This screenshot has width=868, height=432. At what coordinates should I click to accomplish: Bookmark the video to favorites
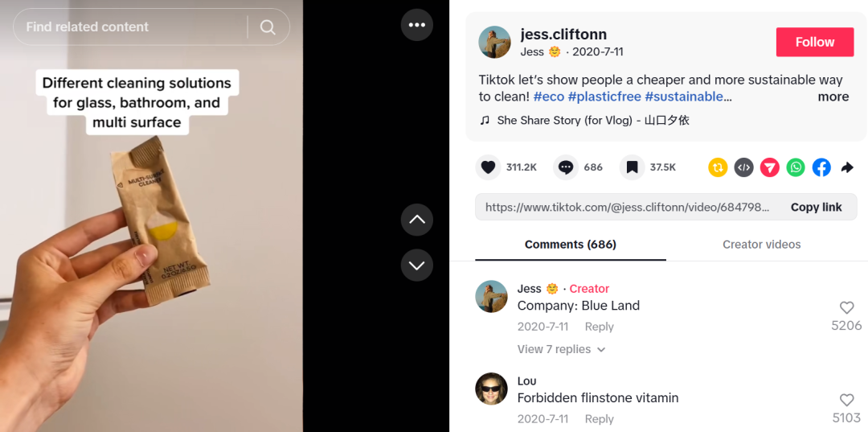coord(632,167)
